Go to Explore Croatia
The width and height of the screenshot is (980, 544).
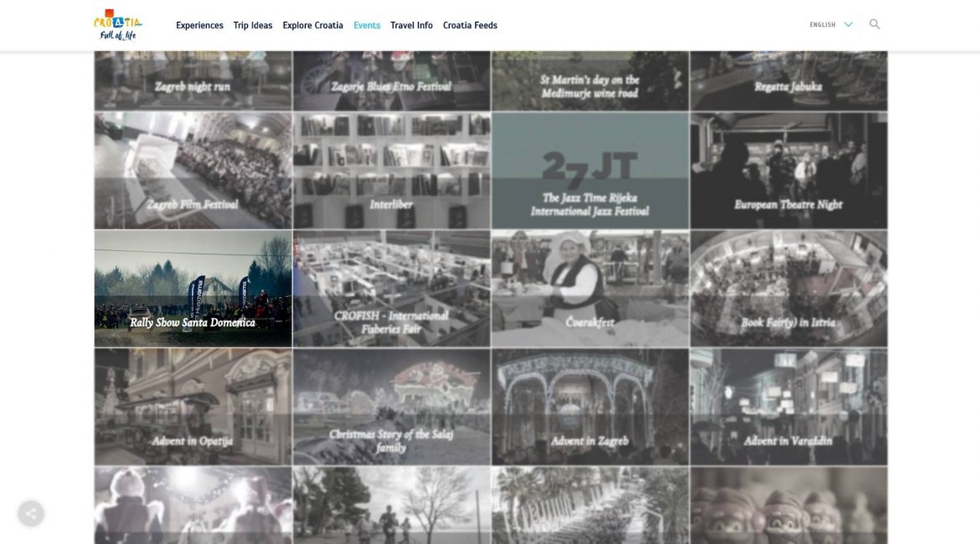[312, 25]
